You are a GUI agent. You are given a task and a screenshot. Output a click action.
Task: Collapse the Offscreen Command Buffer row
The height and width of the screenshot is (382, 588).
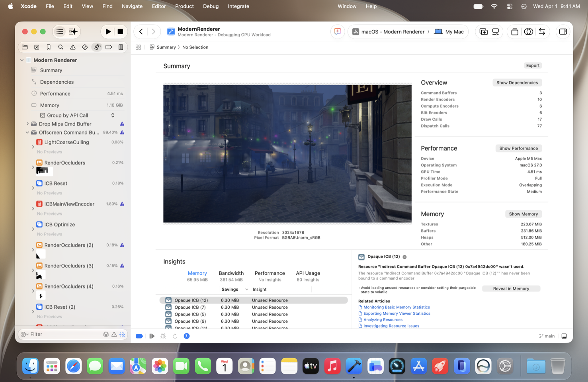coord(27,133)
